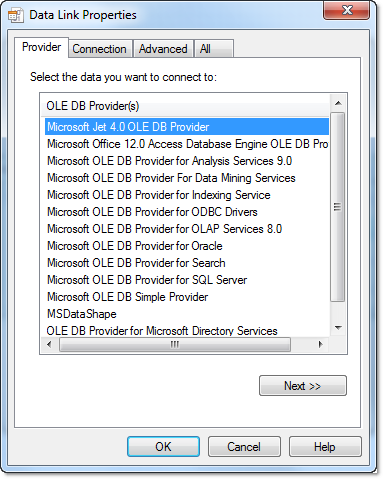Click the vertical scrollbar thumb of provider list

pos(338,207)
